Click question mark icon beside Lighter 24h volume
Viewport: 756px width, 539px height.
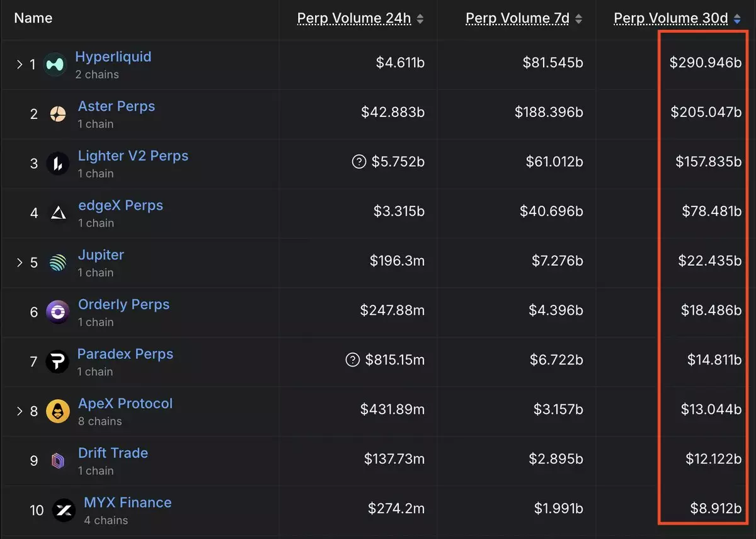pyautogui.click(x=358, y=162)
